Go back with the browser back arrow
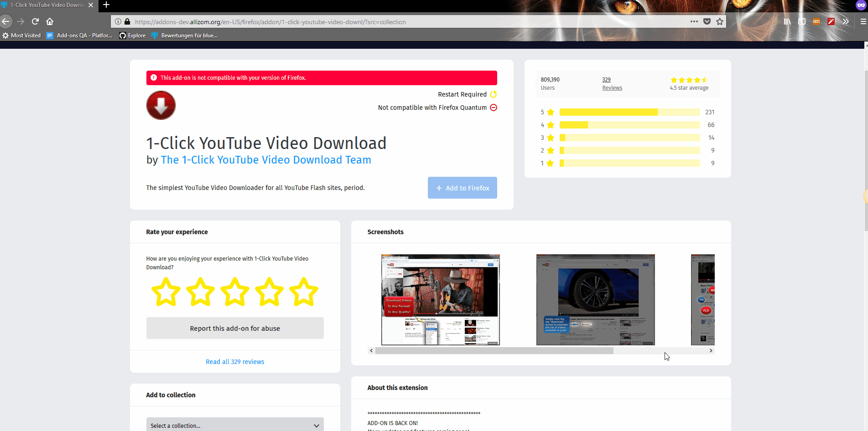This screenshot has width=868, height=431. tap(5, 21)
